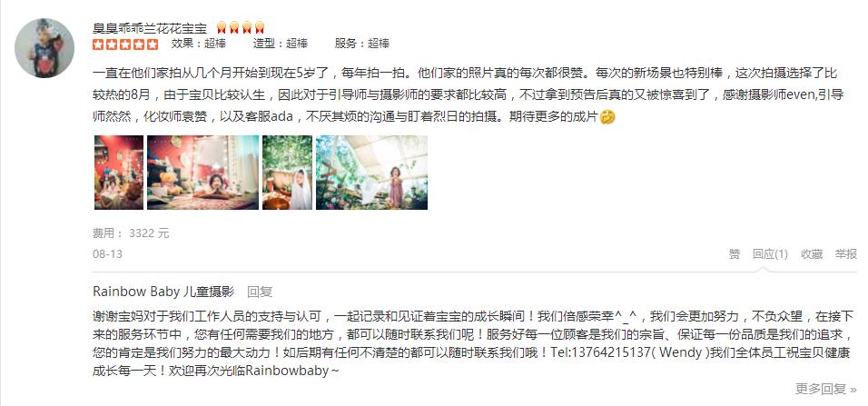Click 赞 to like the review
This screenshot has width=868, height=406.
[734, 254]
